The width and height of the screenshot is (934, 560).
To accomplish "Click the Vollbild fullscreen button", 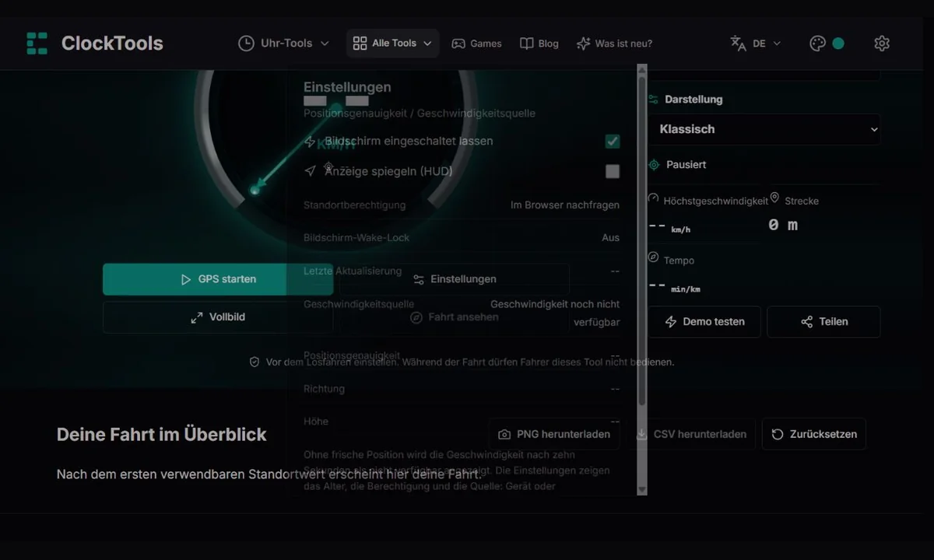I will point(218,317).
